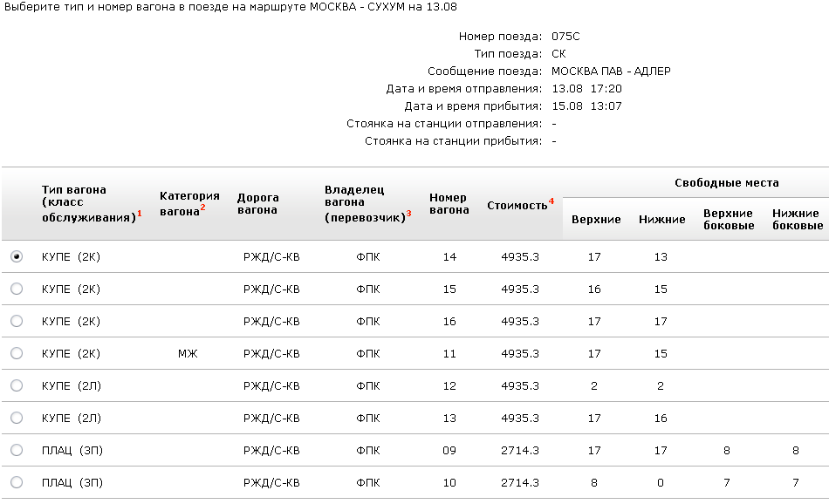Choose wagon 16 radio button

[16, 321]
